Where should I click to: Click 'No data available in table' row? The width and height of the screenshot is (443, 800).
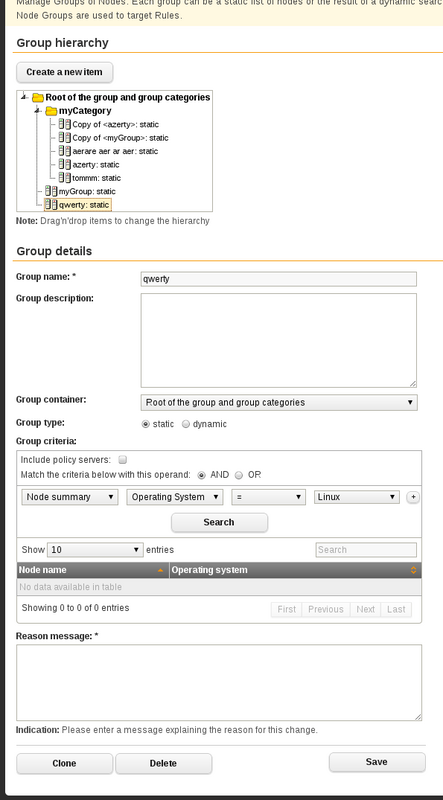click(x=219, y=587)
